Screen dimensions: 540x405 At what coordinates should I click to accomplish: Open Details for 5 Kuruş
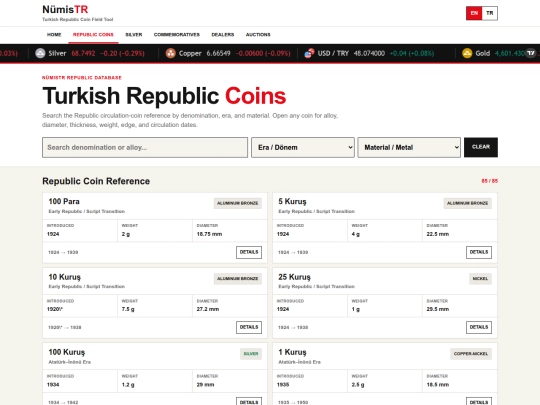479,252
